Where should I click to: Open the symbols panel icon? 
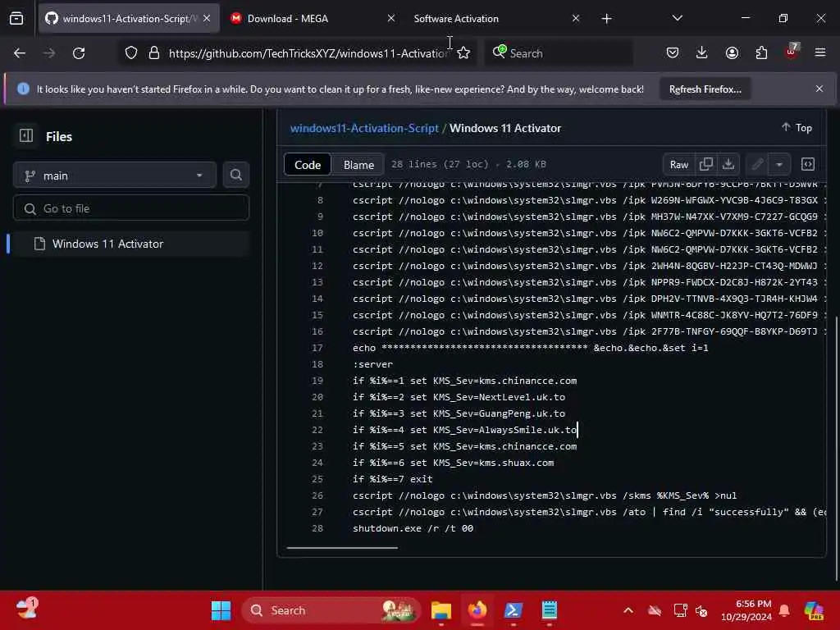pos(808,164)
